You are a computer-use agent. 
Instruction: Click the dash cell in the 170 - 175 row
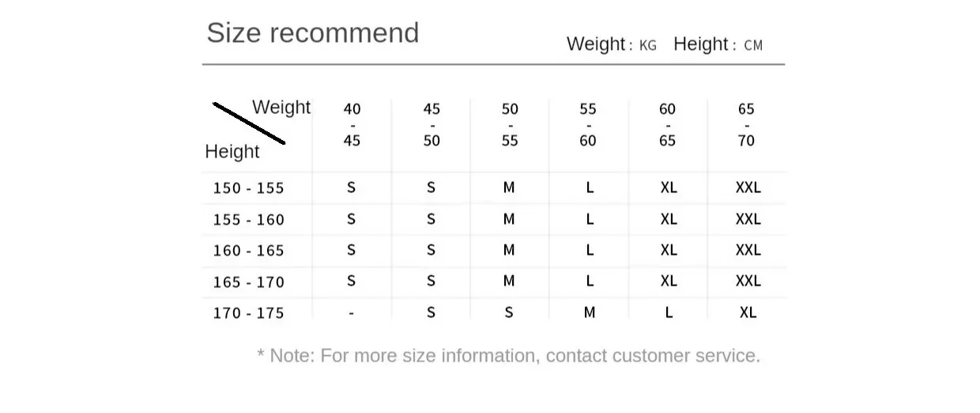point(352,313)
